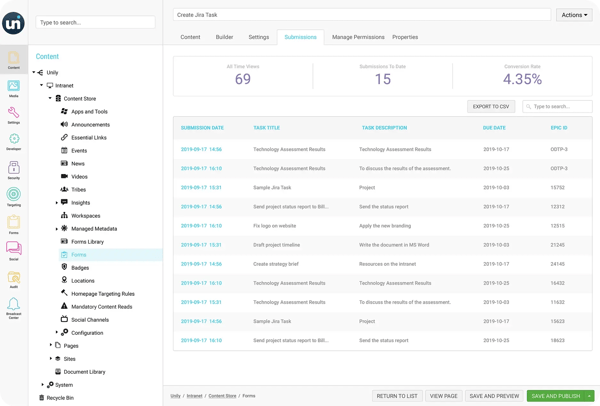The height and width of the screenshot is (406, 600).
Task: Click the Epic ID column header
Action: point(559,128)
